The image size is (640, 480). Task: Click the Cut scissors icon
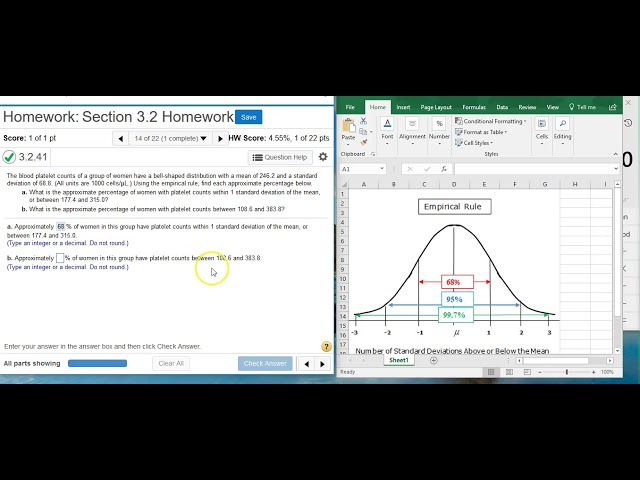[x=363, y=121]
